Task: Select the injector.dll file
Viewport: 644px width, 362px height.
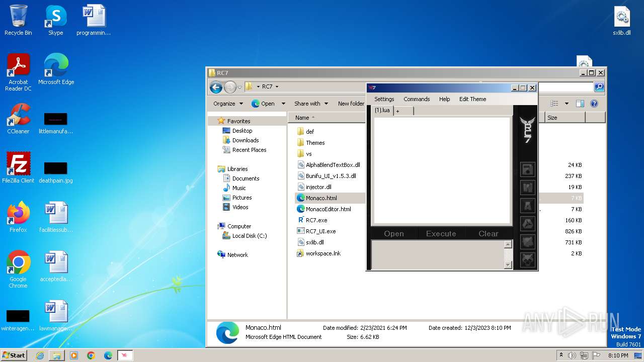Action: [x=318, y=187]
